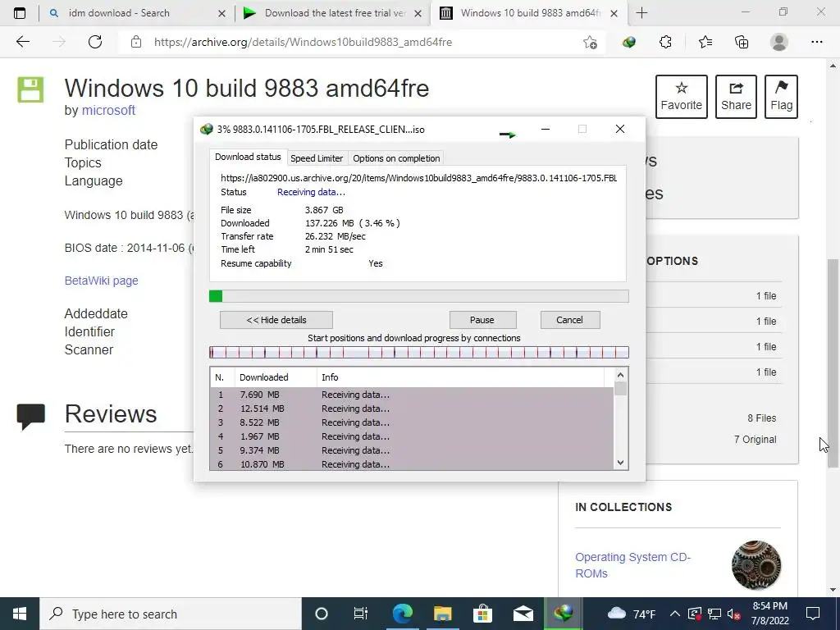Open the notification center icon
Screen dimensions: 840x630
(x=813, y=614)
